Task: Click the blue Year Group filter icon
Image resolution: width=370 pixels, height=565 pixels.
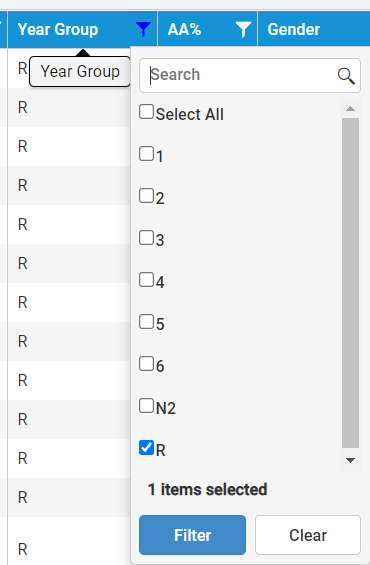Action: [143, 29]
